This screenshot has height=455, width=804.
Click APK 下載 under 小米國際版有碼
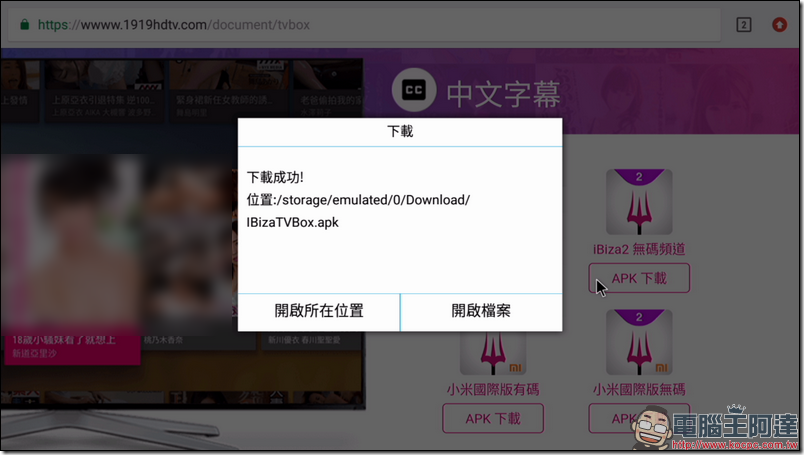click(493, 418)
